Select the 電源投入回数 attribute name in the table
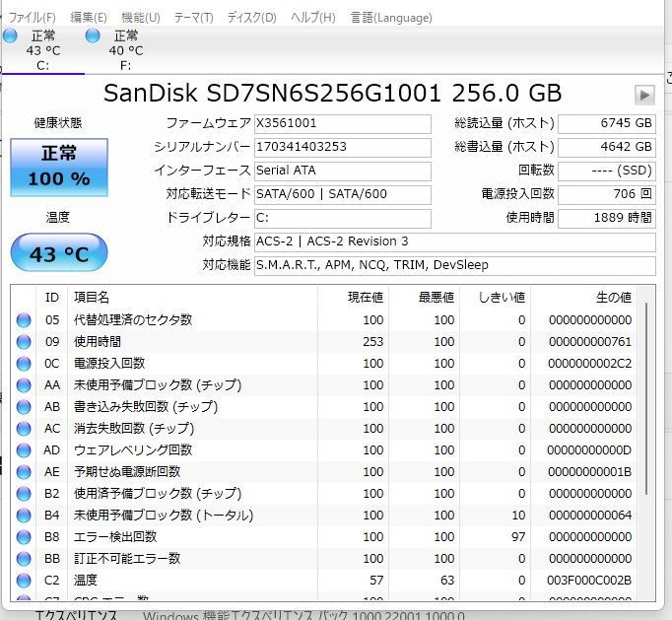 click(109, 364)
